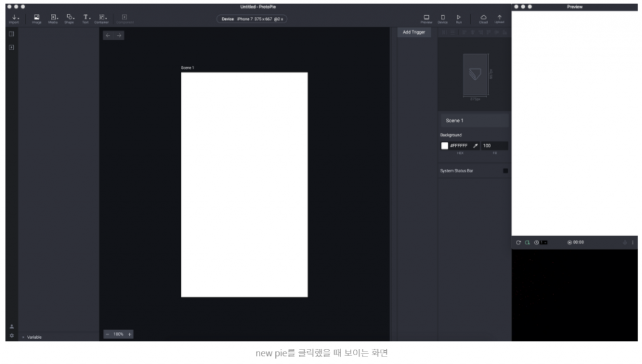Viewport: 642px width, 364px height.
Task: Reload the prototype in Preview window
Action: [518, 242]
